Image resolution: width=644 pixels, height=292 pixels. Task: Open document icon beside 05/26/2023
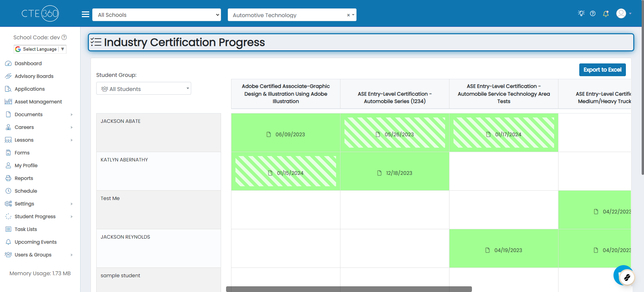point(378,134)
